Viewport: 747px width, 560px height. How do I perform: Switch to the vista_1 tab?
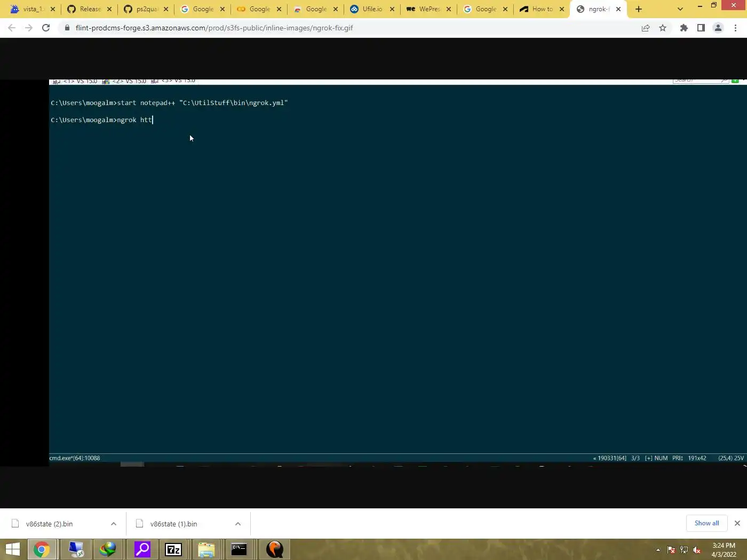[33, 9]
